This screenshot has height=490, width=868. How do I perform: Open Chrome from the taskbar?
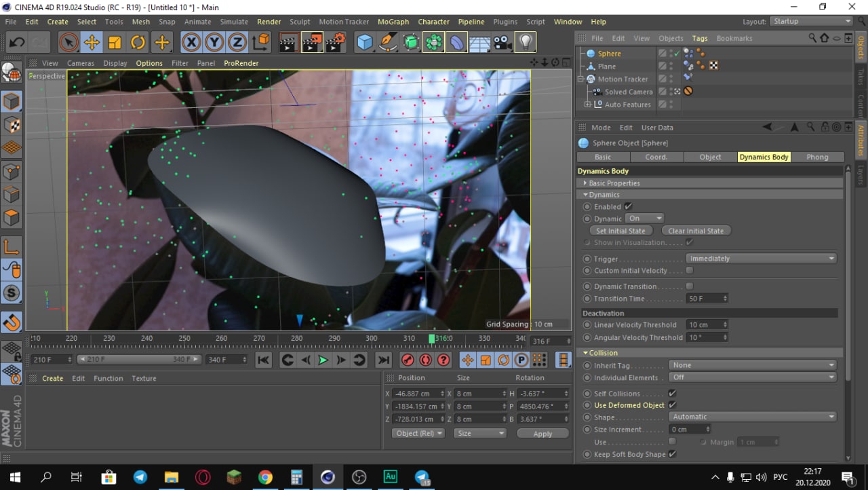[265, 477]
